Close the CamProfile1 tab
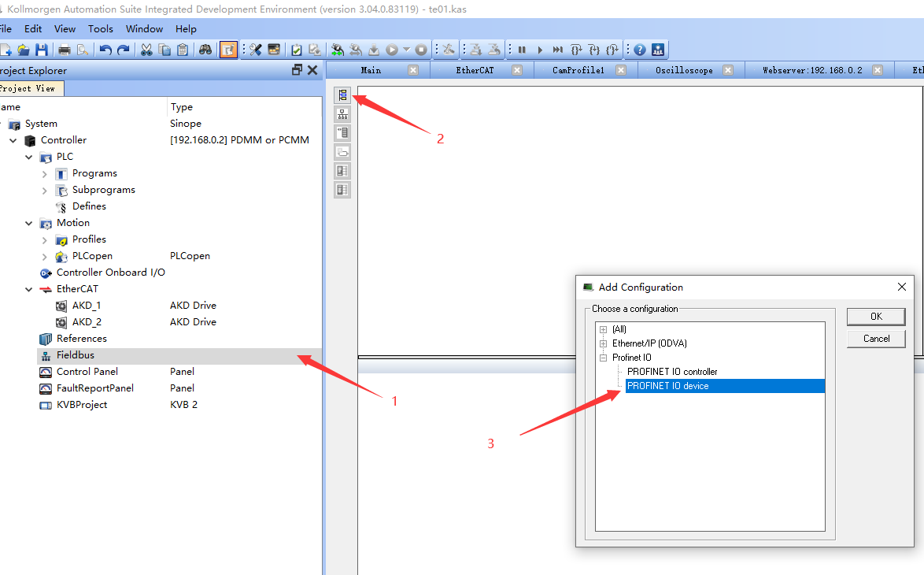924x575 pixels. pos(621,70)
